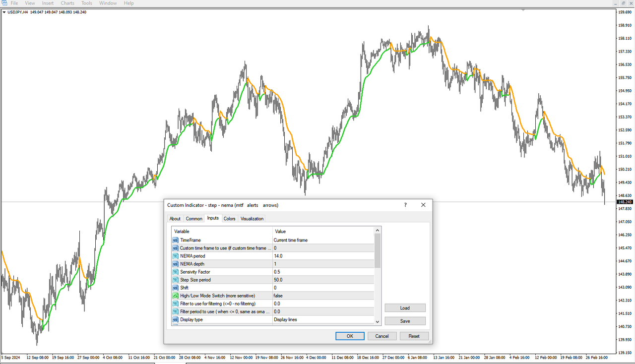Open the Window menu
Screen dimensions: 635x364
click(108, 3)
